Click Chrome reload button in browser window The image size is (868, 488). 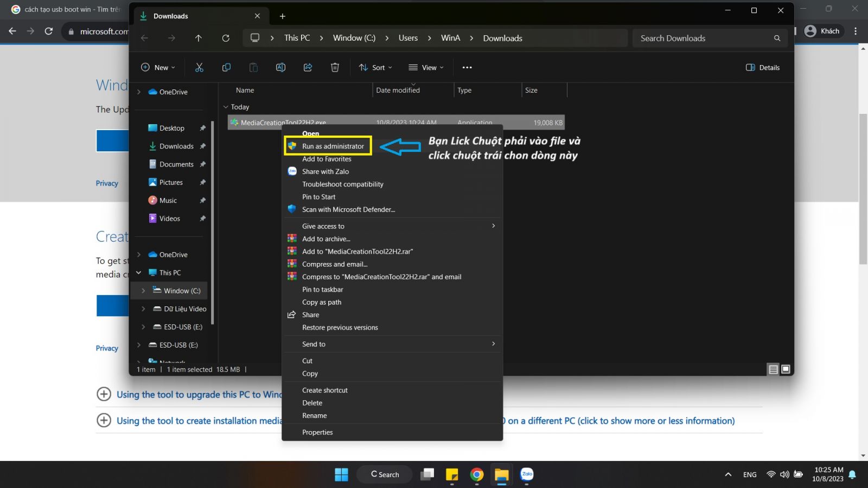[x=49, y=31]
